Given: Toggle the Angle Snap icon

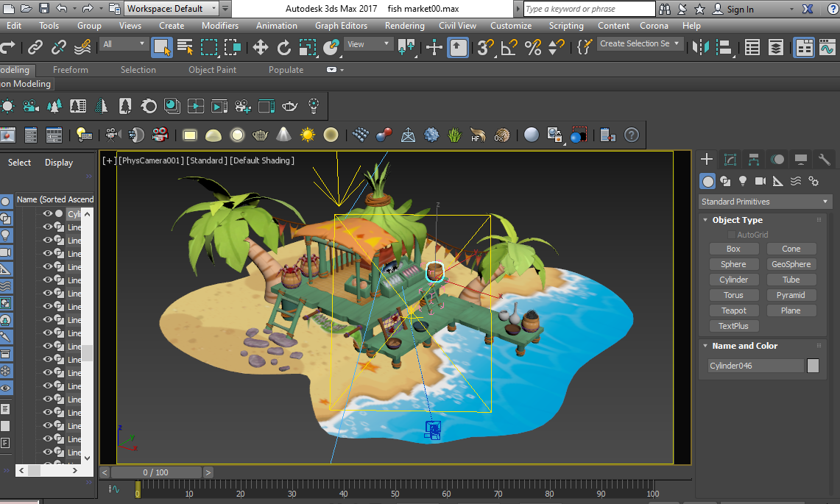Looking at the screenshot, I should point(509,48).
